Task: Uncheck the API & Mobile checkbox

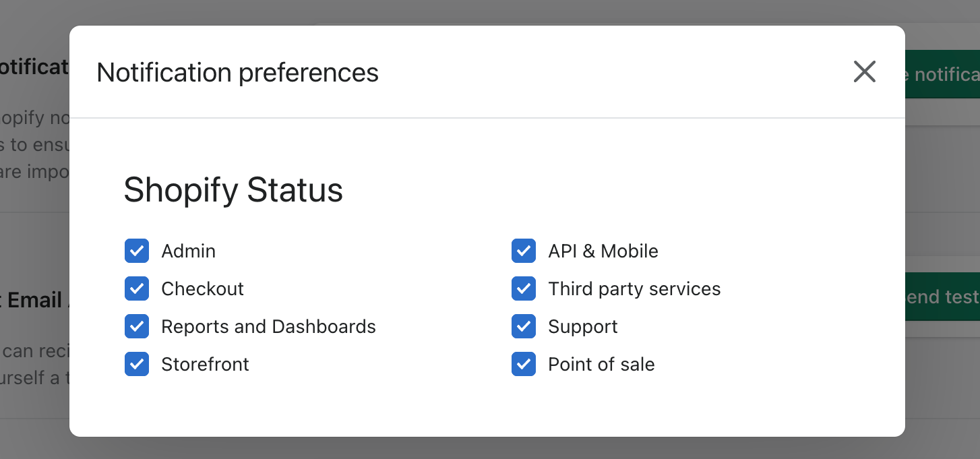Action: (x=524, y=251)
